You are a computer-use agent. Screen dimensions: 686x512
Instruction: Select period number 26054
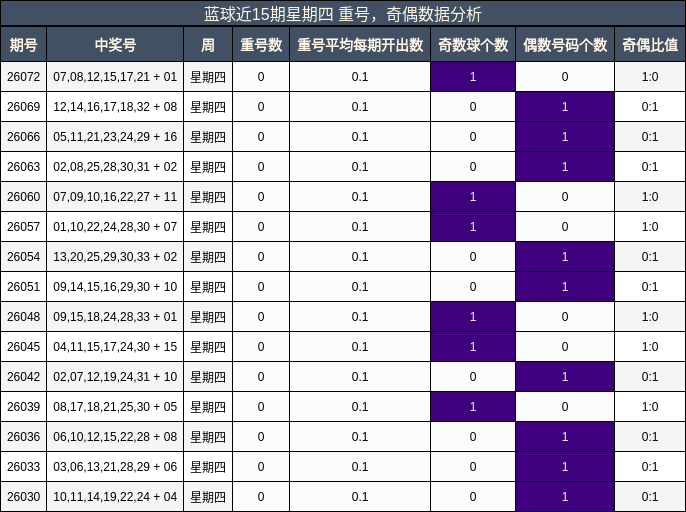23,256
